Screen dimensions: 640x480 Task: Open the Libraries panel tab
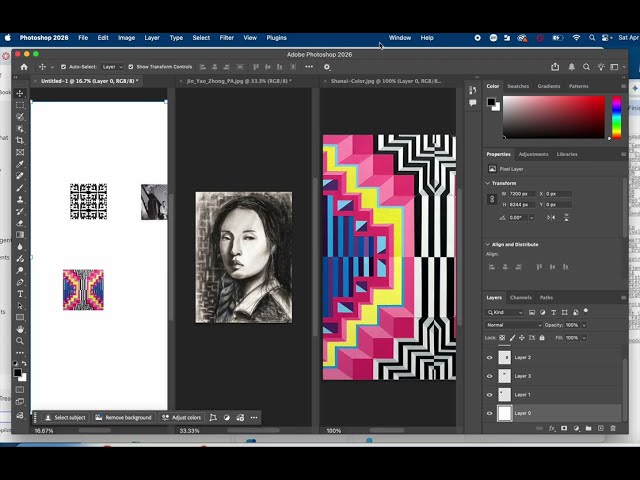tap(567, 154)
